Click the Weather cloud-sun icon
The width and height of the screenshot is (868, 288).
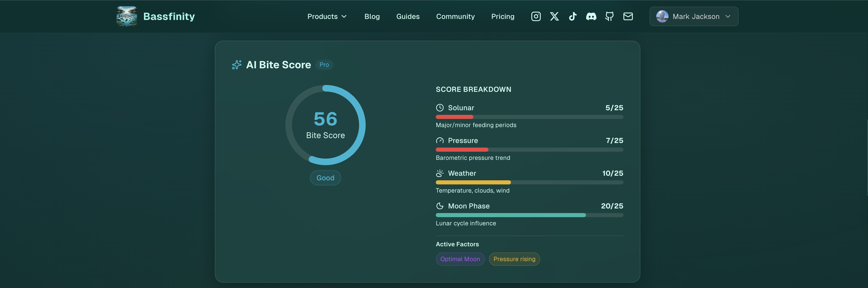[440, 173]
